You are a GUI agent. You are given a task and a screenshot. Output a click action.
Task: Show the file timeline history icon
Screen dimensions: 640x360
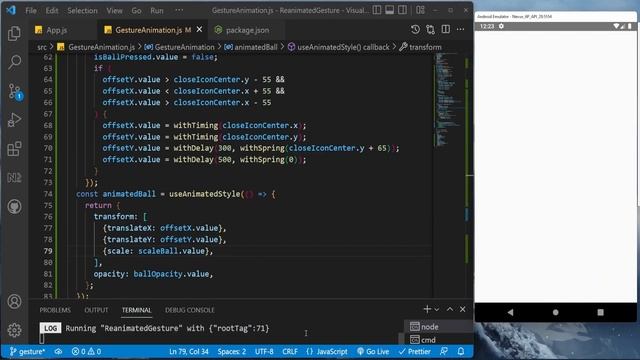pyautogui.click(x=415, y=29)
